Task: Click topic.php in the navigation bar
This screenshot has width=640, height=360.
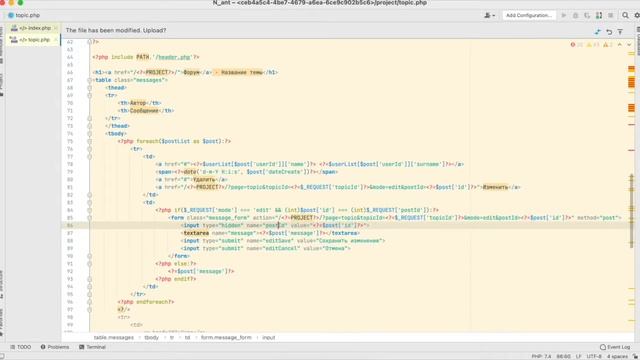Action: click(x=24, y=15)
